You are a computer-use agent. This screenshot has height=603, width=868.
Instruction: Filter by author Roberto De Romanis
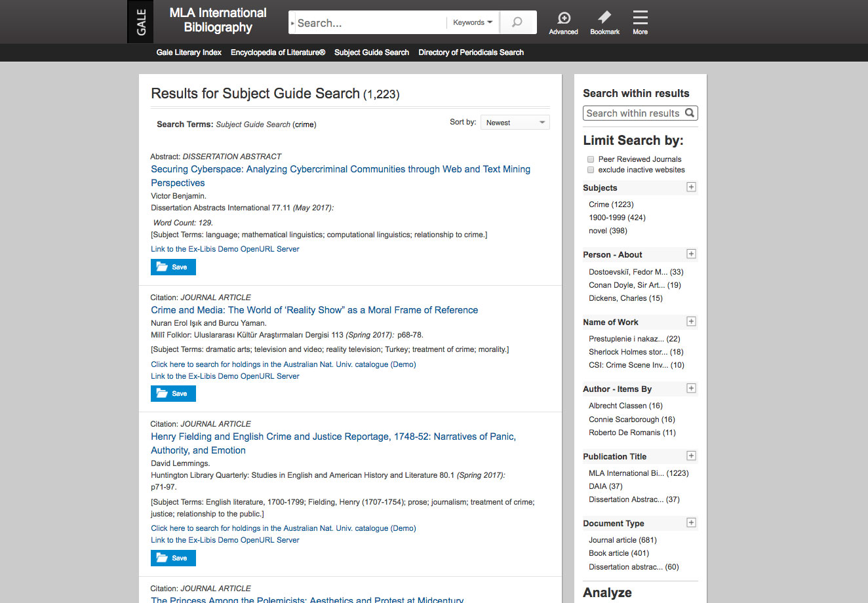tap(632, 433)
